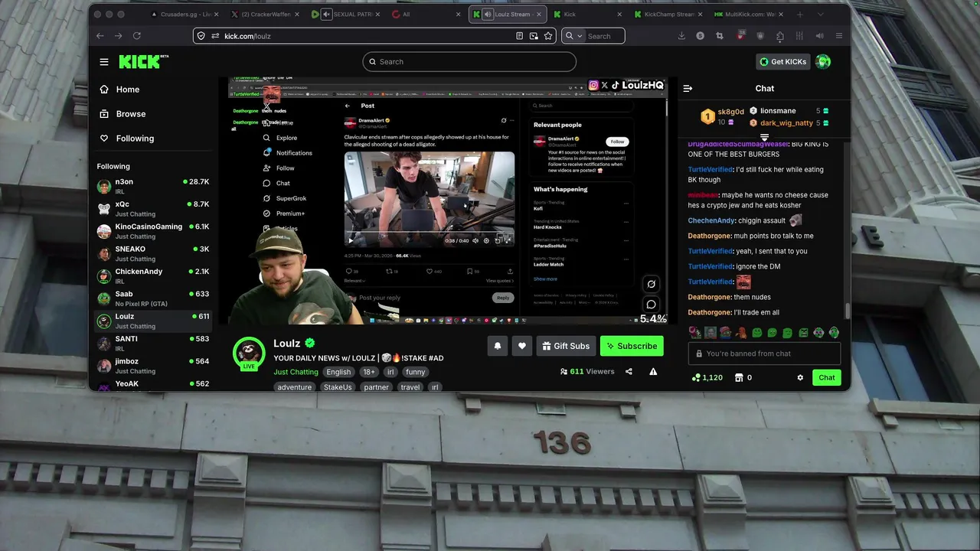This screenshot has width=980, height=551.
Task: Open the Just Chatting category link
Action: pyautogui.click(x=296, y=372)
